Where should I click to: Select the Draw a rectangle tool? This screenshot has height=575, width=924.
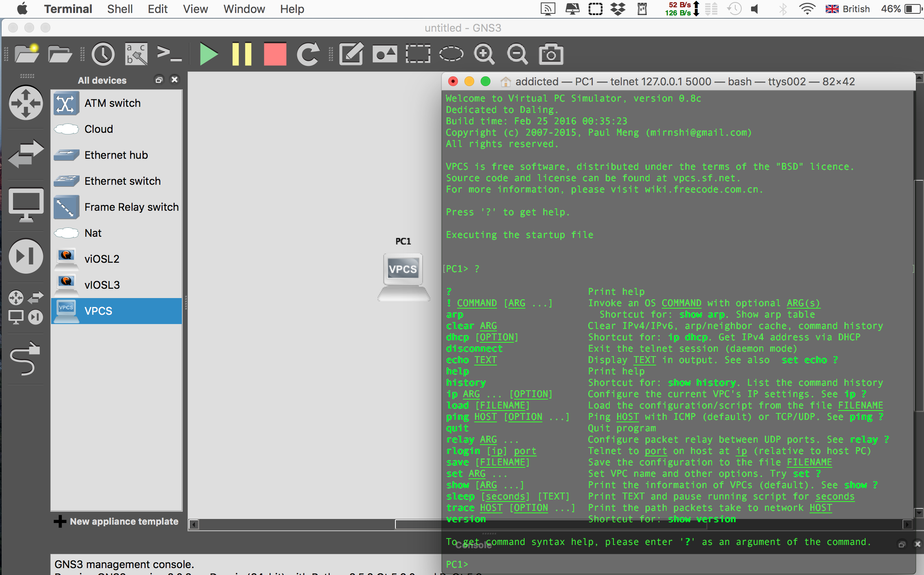[418, 54]
